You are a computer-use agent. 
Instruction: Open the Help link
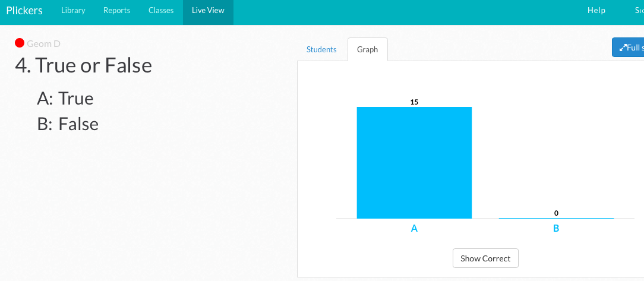tap(596, 11)
